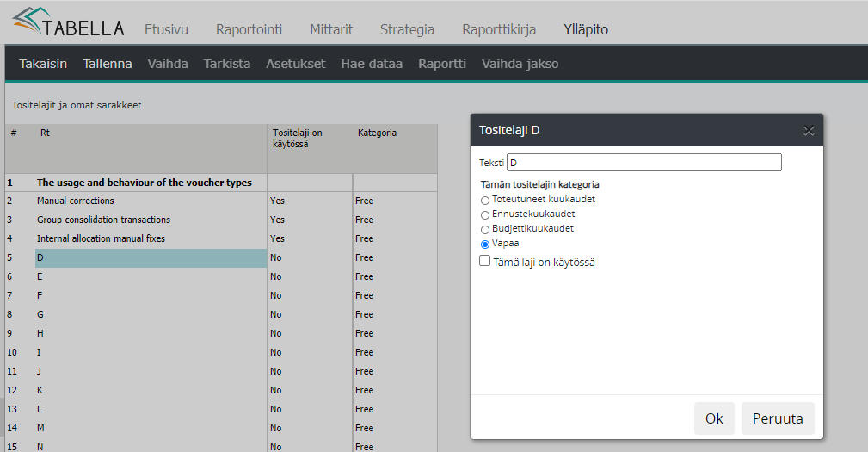
Task: Select the Manual corrections row
Action: click(76, 201)
